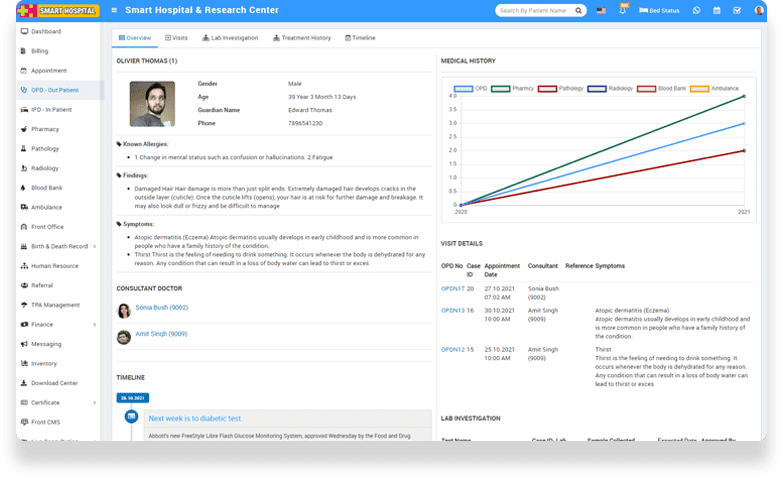This screenshot has height=478, width=783.
Task: Click the Pharmacy mortar icon in sidebar
Action: (x=24, y=129)
